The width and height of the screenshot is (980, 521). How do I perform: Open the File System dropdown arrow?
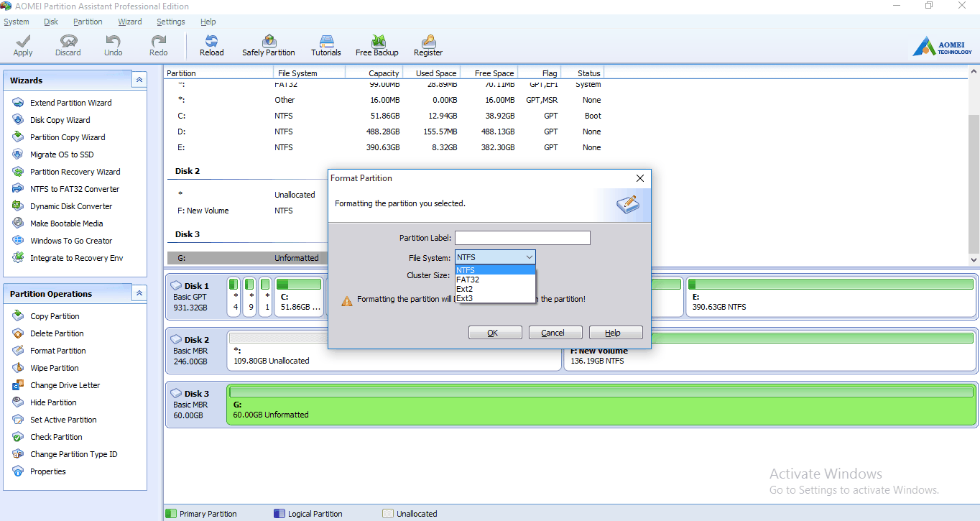[530, 257]
